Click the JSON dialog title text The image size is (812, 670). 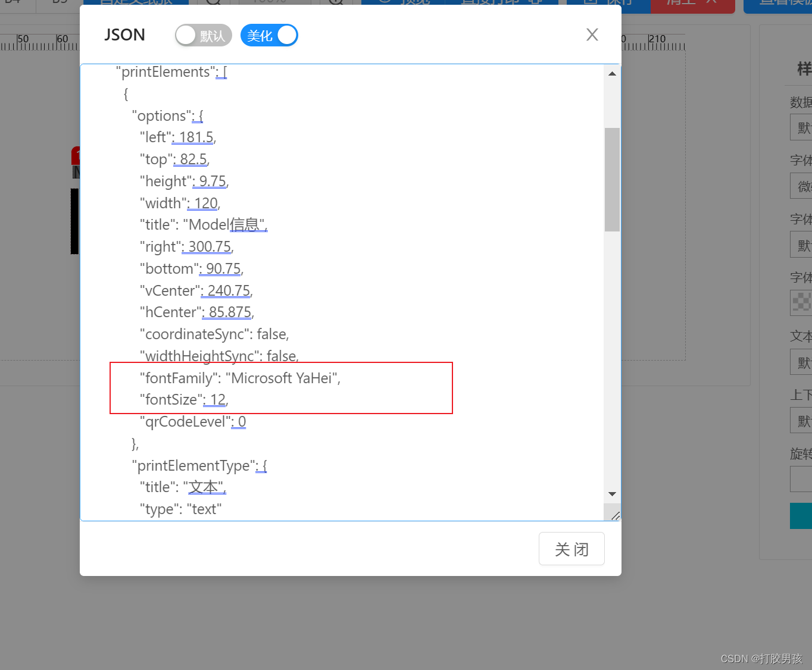124,35
